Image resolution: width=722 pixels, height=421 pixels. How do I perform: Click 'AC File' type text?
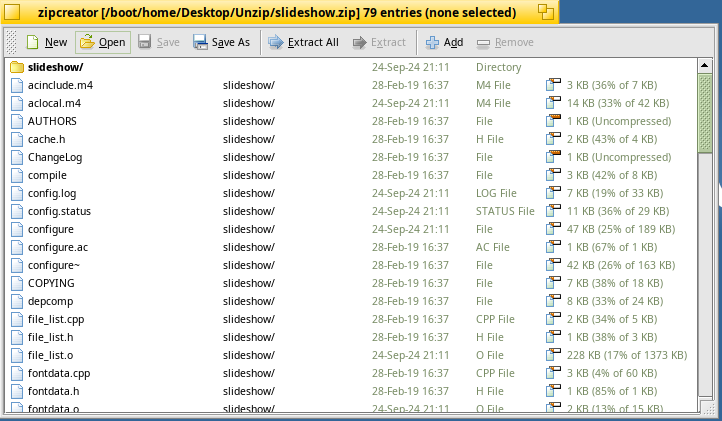click(493, 247)
